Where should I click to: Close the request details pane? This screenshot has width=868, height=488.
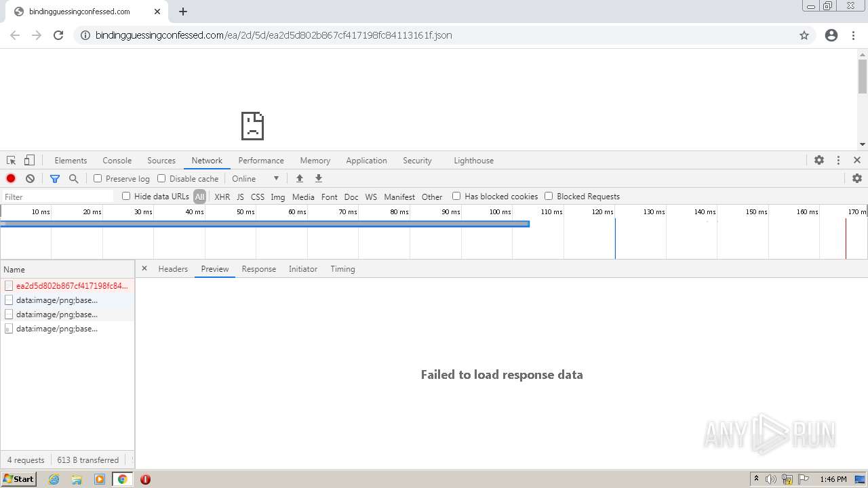pyautogui.click(x=144, y=268)
